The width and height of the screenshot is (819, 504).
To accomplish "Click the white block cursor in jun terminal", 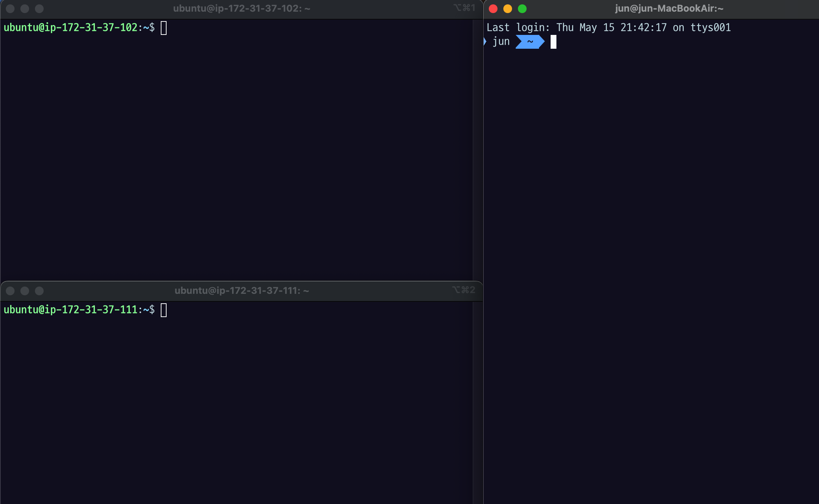I will pyautogui.click(x=554, y=42).
